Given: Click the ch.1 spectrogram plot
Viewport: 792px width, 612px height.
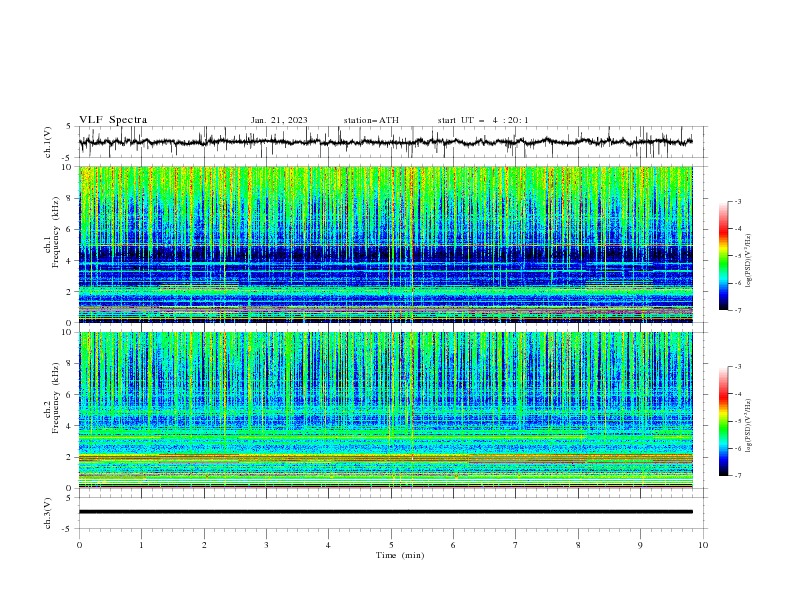Looking at the screenshot, I should point(386,244).
